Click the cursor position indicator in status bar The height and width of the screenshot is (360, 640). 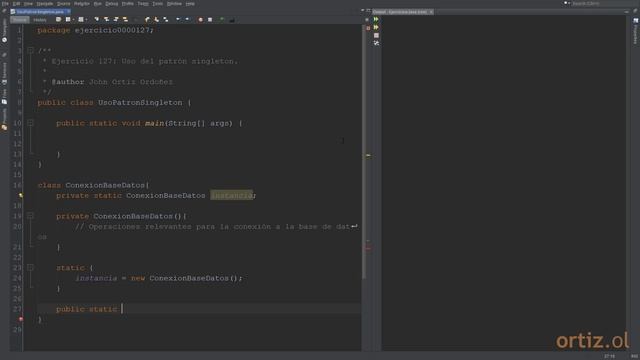coord(609,356)
